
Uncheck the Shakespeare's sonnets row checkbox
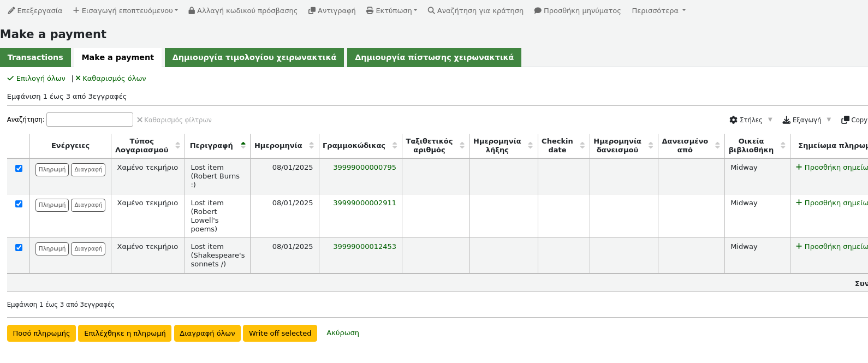[19, 247]
